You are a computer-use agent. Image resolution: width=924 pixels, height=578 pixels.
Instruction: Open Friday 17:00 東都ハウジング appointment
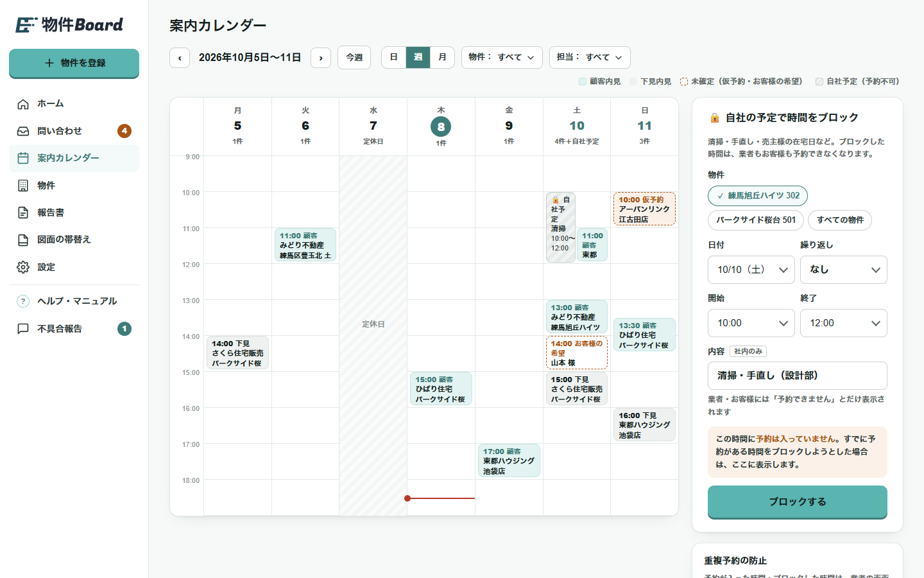pyautogui.click(x=509, y=460)
